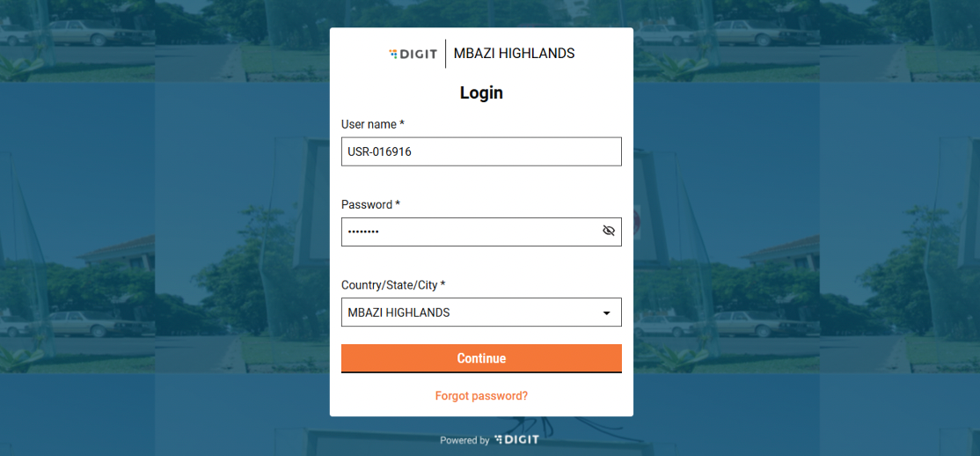Click the masked password dots
This screenshot has width=980, height=456.
pyautogui.click(x=362, y=232)
